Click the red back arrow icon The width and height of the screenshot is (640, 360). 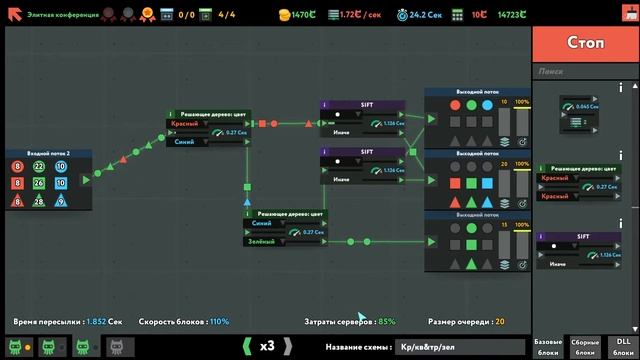[15, 14]
